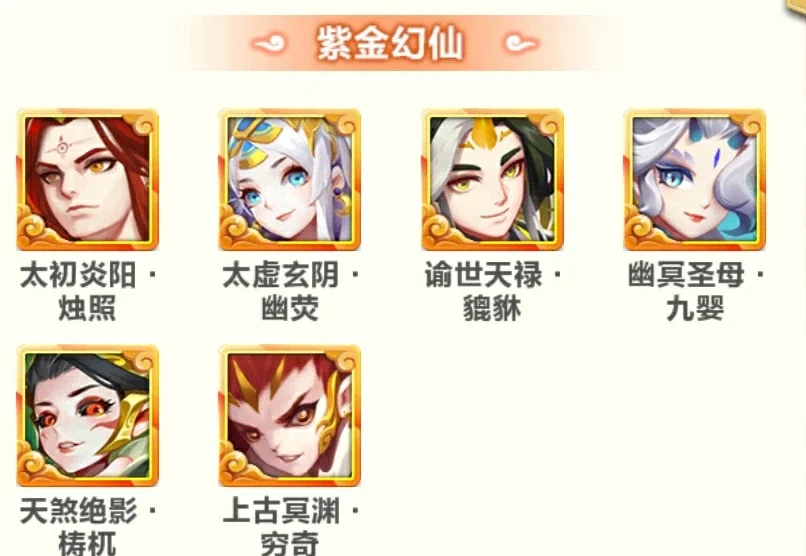
Task: Select the 梼杌 name text
Action: (x=87, y=543)
